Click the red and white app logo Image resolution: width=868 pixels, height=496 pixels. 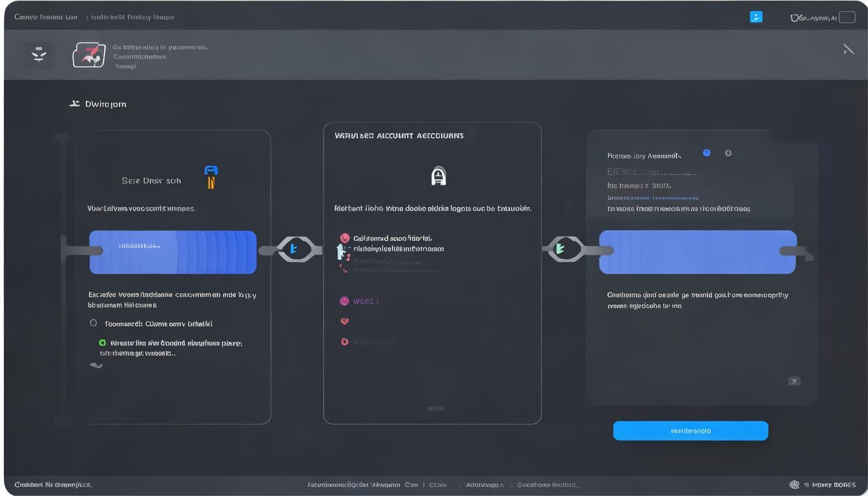pyautogui.click(x=89, y=56)
